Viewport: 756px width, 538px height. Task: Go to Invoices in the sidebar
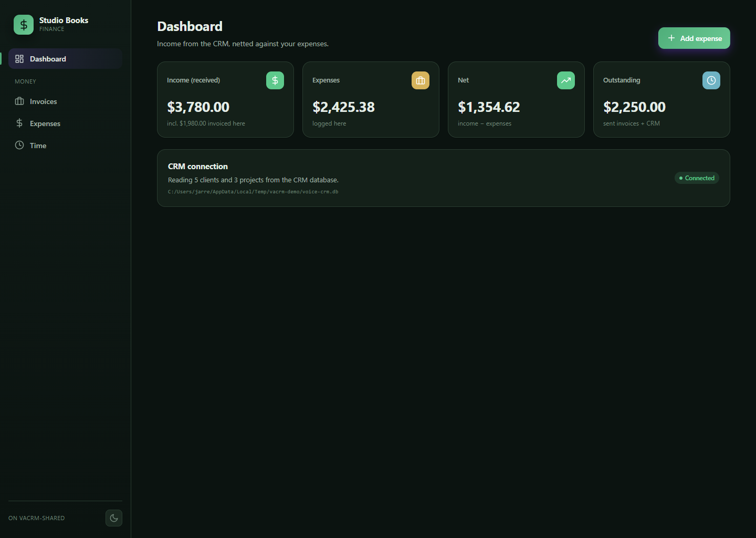click(x=65, y=101)
